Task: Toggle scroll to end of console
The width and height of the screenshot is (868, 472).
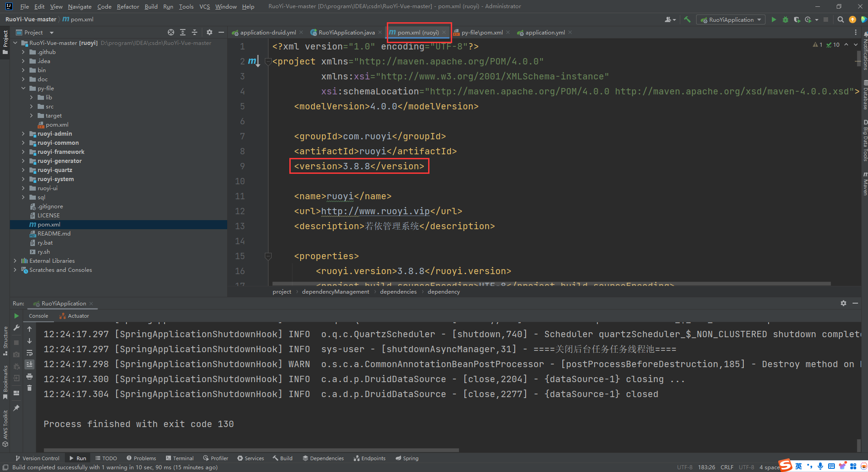Action: pos(29,364)
